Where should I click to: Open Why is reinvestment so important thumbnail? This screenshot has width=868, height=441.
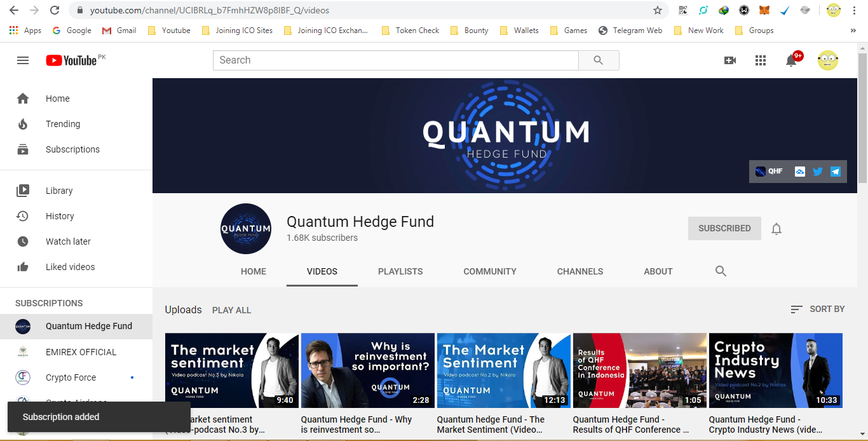pyautogui.click(x=368, y=370)
